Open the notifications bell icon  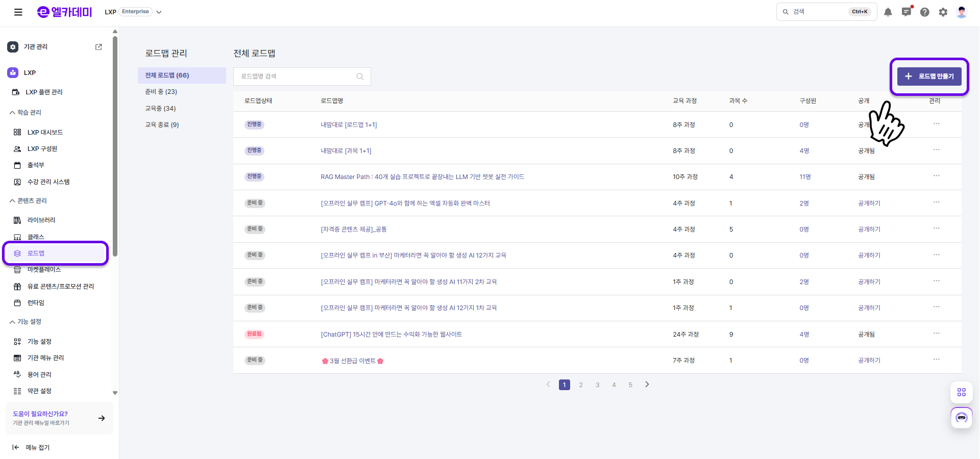pyautogui.click(x=888, y=12)
